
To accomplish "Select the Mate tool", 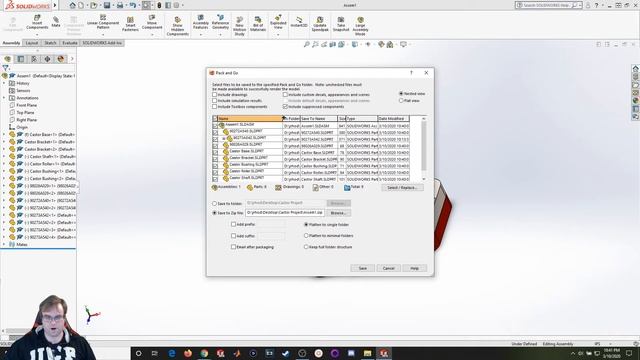I will tap(56, 22).
